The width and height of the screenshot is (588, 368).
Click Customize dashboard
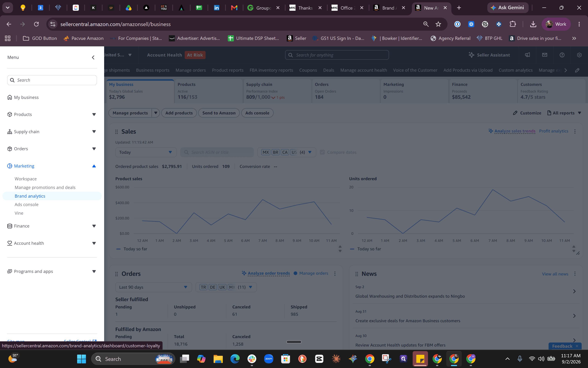click(527, 113)
